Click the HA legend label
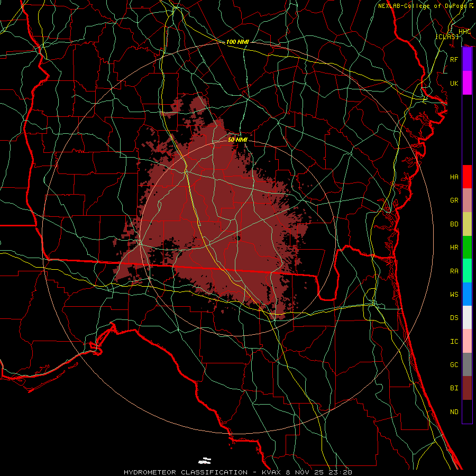 click(x=454, y=177)
